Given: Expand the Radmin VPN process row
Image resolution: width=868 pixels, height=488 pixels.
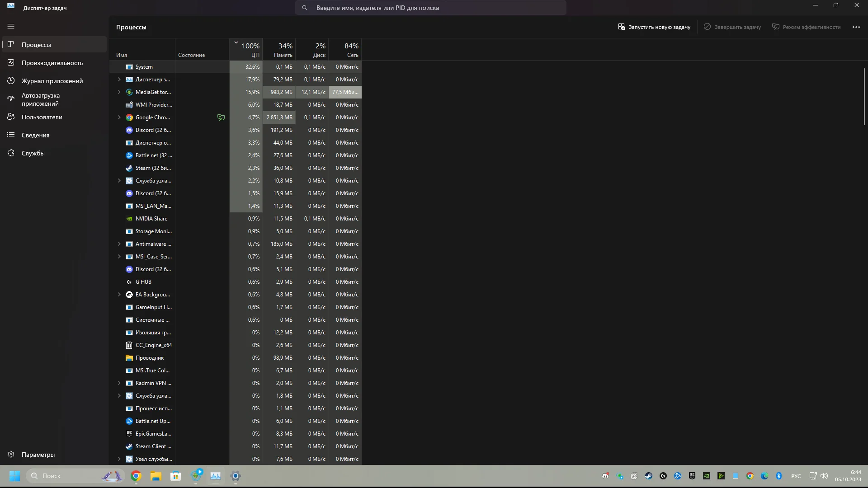Looking at the screenshot, I should tap(119, 383).
